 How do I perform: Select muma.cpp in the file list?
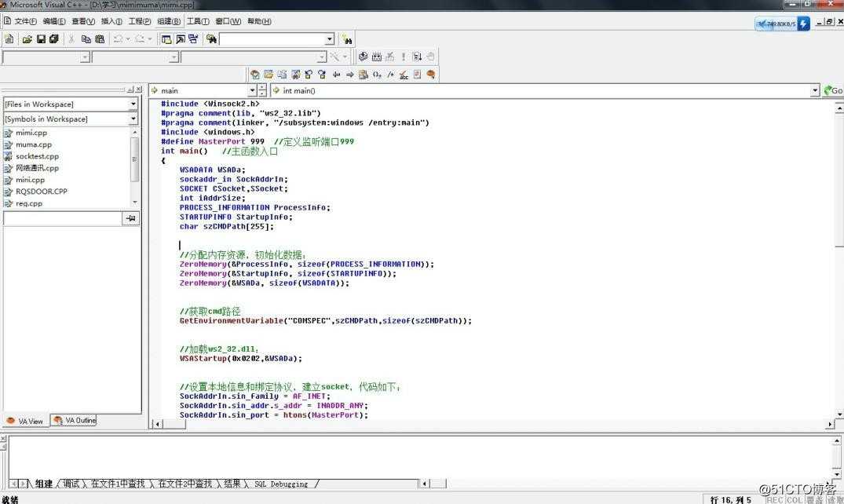(x=34, y=144)
